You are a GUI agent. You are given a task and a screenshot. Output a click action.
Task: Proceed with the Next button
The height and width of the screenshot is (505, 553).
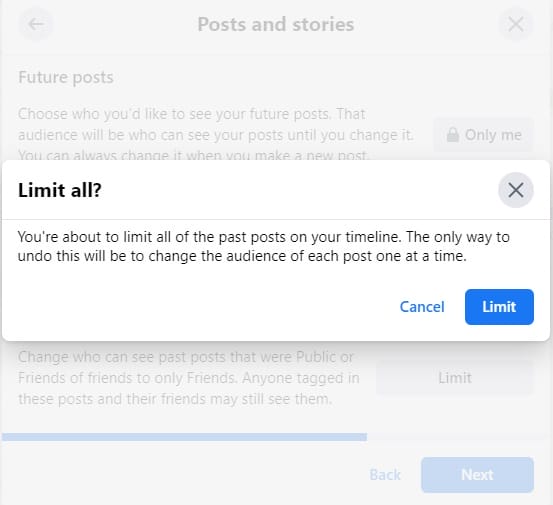[x=477, y=475]
